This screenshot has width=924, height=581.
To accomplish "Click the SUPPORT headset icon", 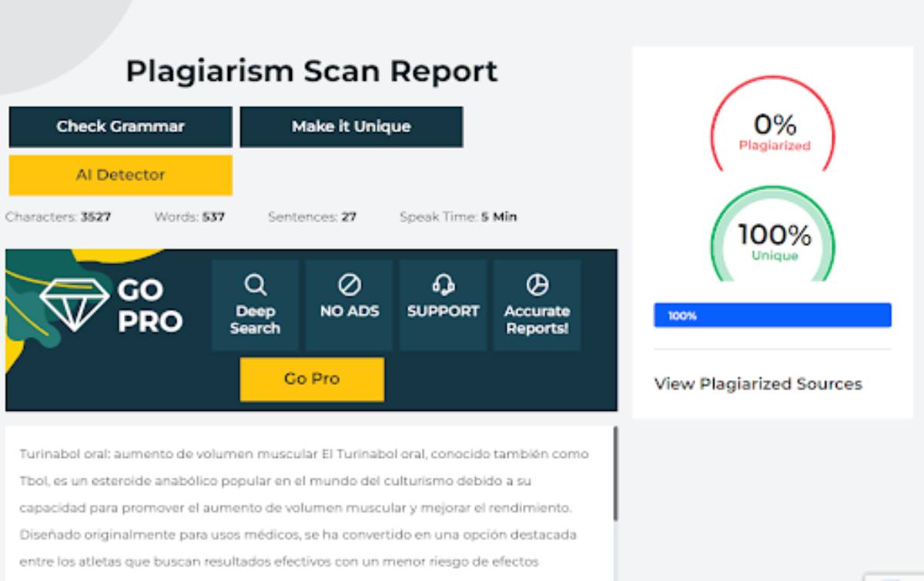I will 443,285.
